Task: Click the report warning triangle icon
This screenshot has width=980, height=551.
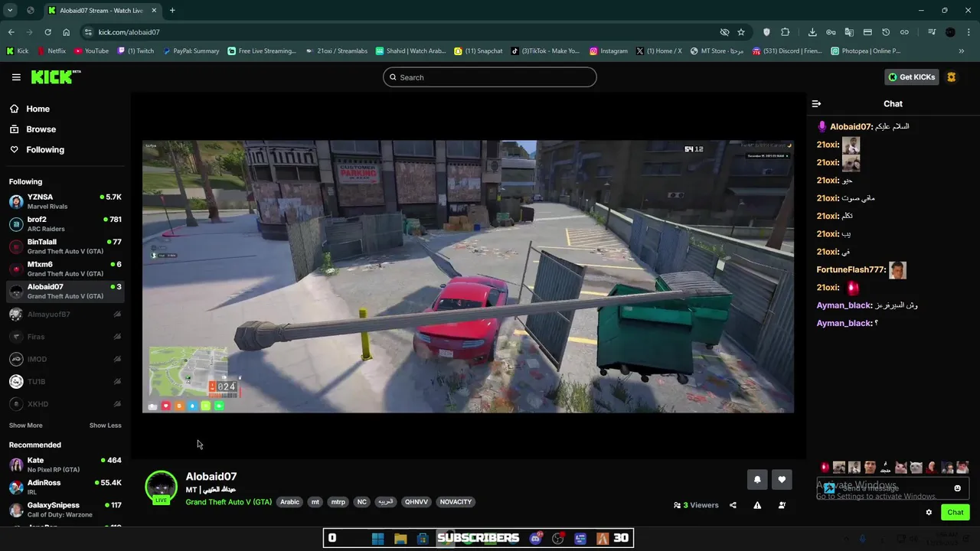Action: coord(757,505)
